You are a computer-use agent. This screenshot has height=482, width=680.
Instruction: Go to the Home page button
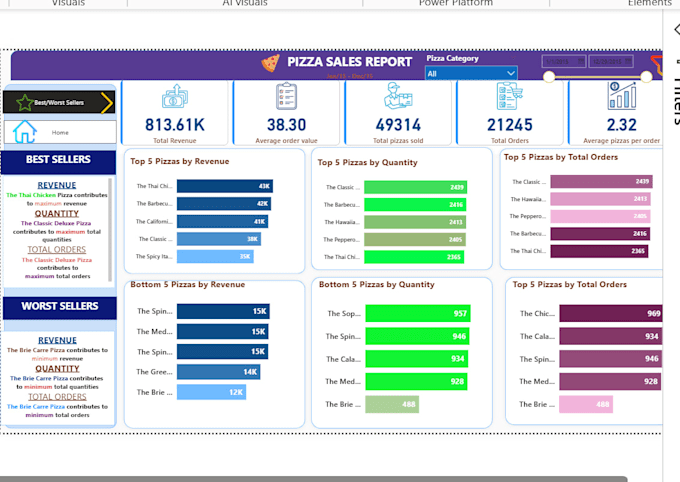click(60, 132)
